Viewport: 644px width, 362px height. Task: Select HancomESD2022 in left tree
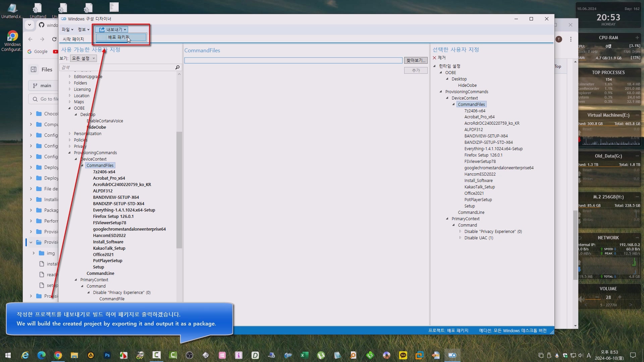(109, 235)
